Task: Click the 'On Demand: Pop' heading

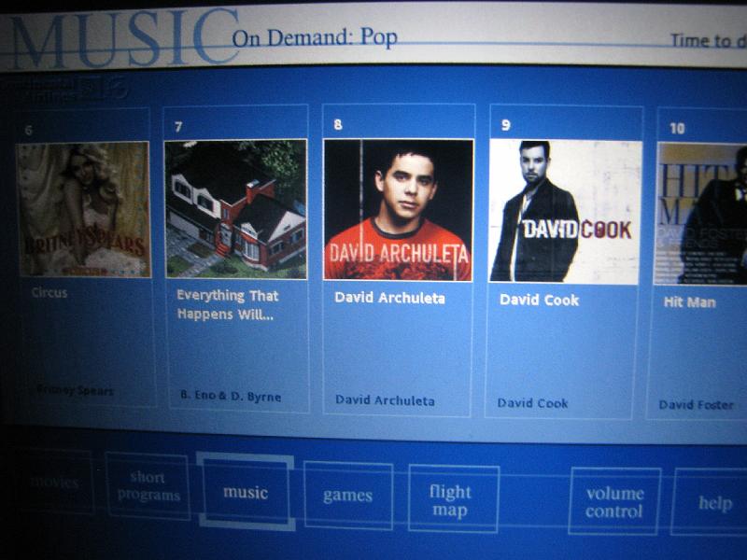Action: 315,38
